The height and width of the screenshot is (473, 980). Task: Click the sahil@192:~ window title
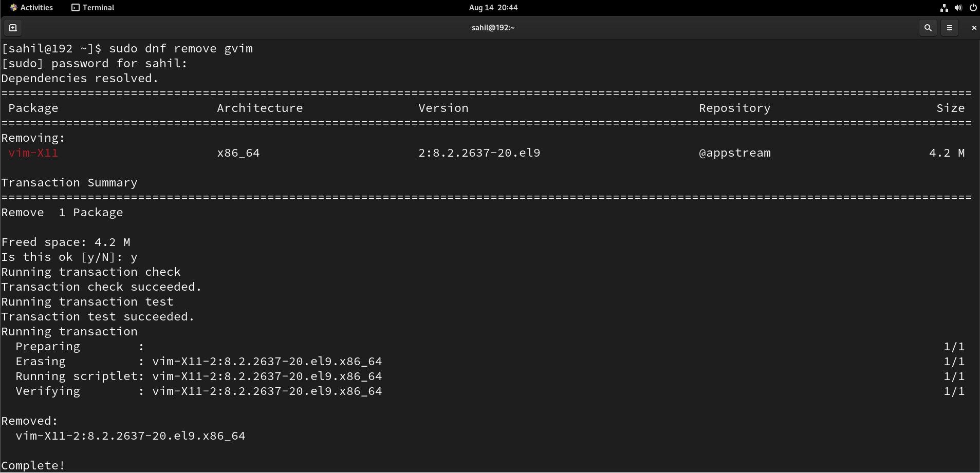491,28
